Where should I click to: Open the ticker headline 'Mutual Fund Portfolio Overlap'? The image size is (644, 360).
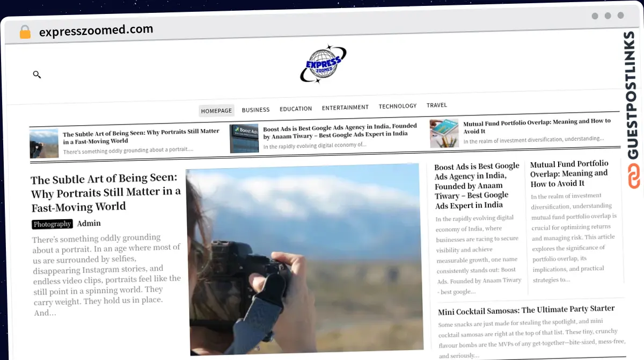click(x=537, y=126)
